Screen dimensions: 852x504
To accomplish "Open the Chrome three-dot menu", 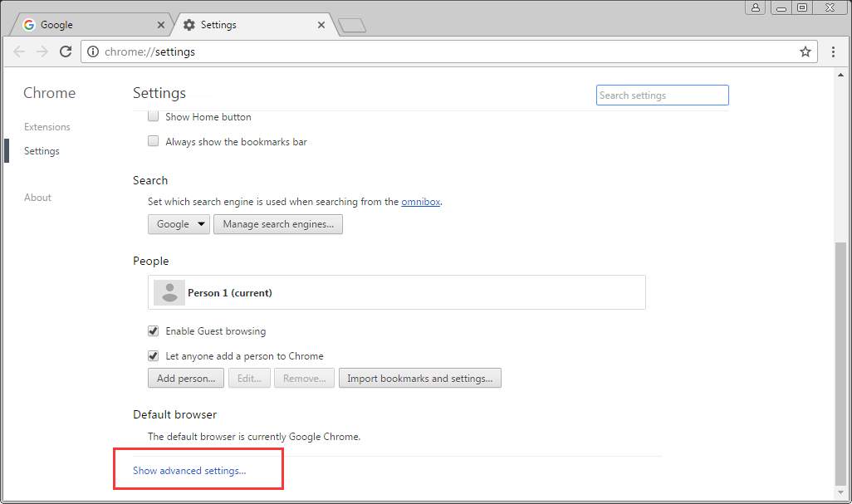I will (833, 51).
